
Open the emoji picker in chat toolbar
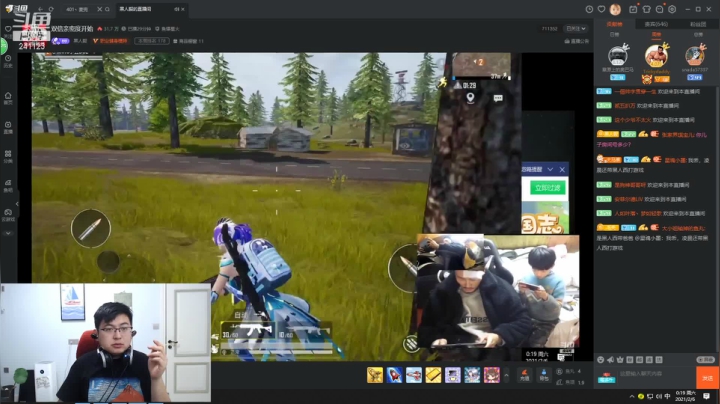(x=601, y=360)
